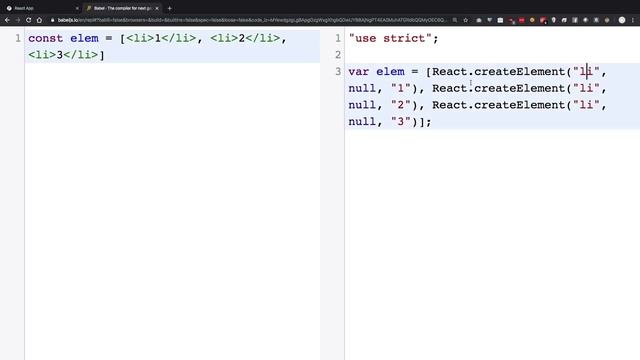Close the React App tab
The height and width of the screenshot is (360, 640).
click(77, 8)
